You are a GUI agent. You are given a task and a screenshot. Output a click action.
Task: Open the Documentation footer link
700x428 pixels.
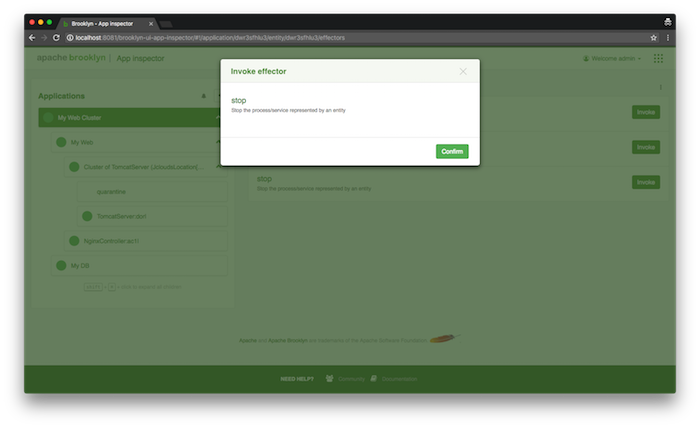click(397, 379)
